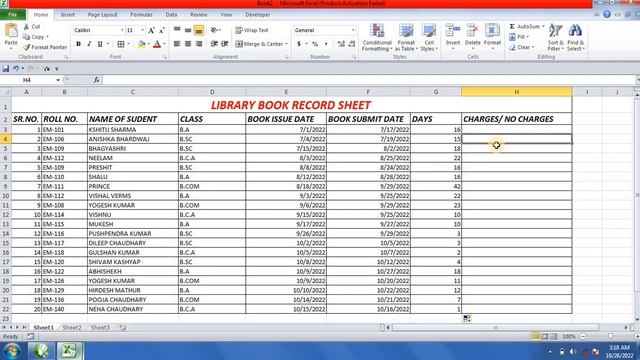Open the Merge & Center dropdown arrow
Viewport: 640px width, 360px height.
(x=287, y=44)
